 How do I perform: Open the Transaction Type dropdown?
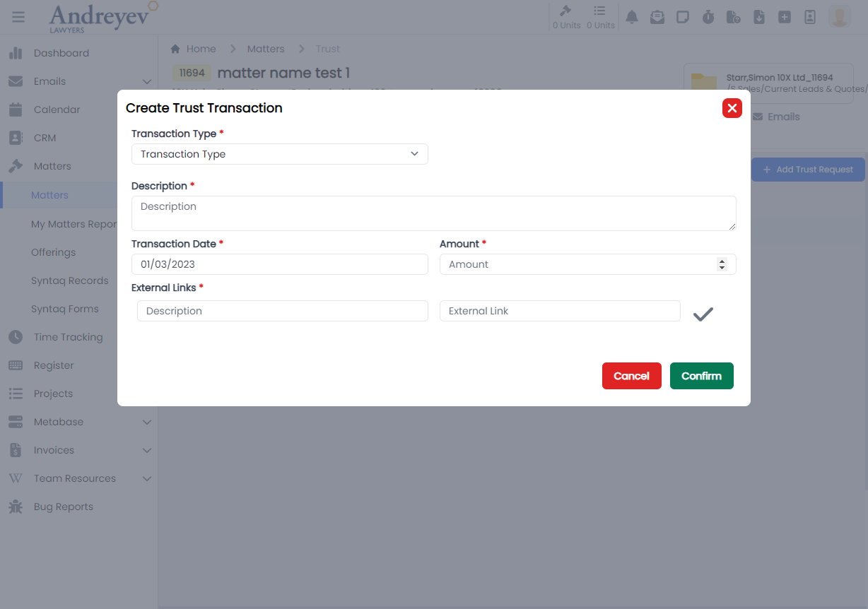[x=279, y=154]
